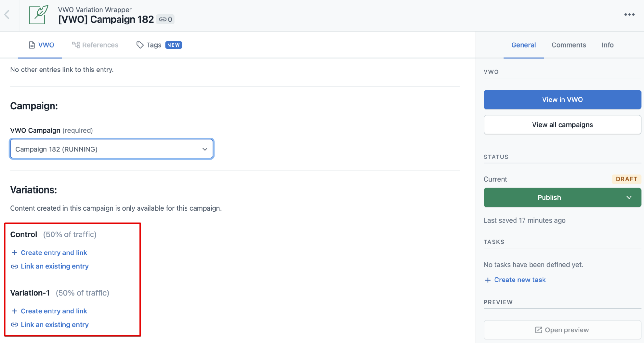The height and width of the screenshot is (343, 644).
Task: Switch to the Info sidebar tab
Action: point(607,45)
